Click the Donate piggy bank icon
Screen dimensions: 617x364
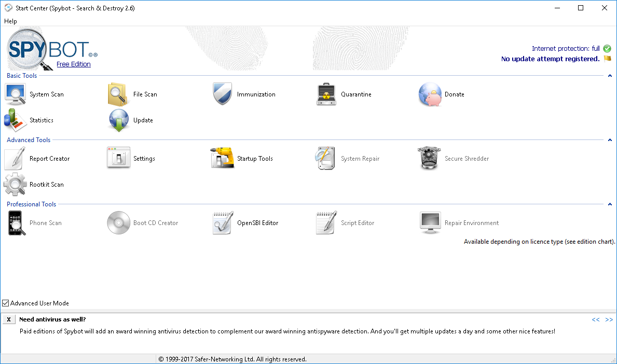(430, 94)
